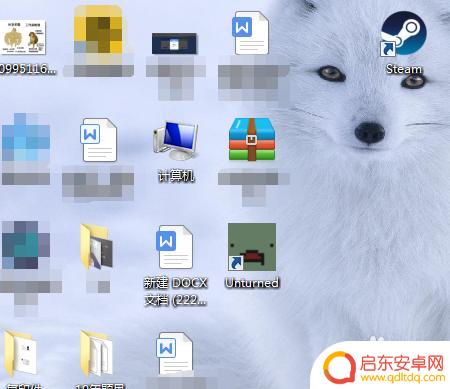Open the image thumbnail labeled 0995116...
Screen dimensions: 450x389
tap(22, 37)
